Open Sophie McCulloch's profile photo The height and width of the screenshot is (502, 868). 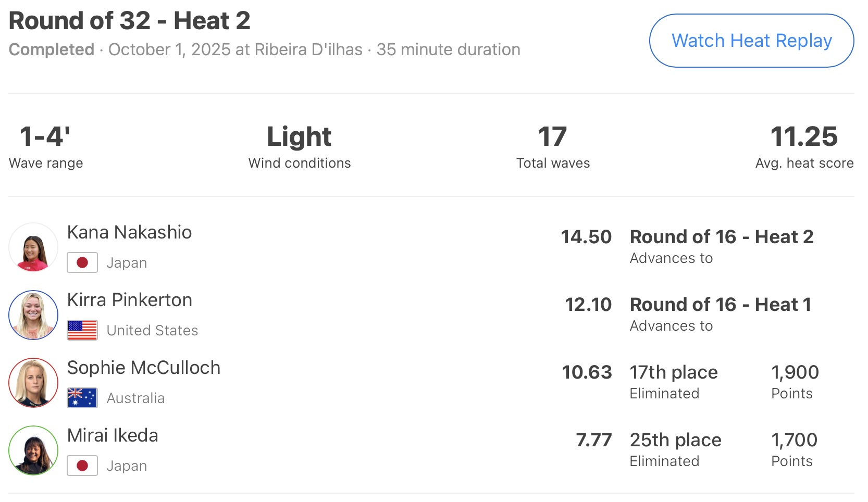pyautogui.click(x=33, y=383)
